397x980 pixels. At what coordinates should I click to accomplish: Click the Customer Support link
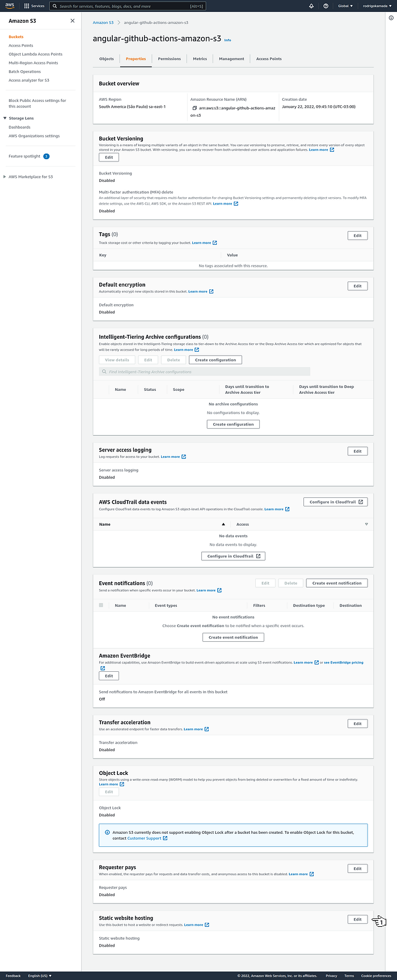tap(145, 838)
